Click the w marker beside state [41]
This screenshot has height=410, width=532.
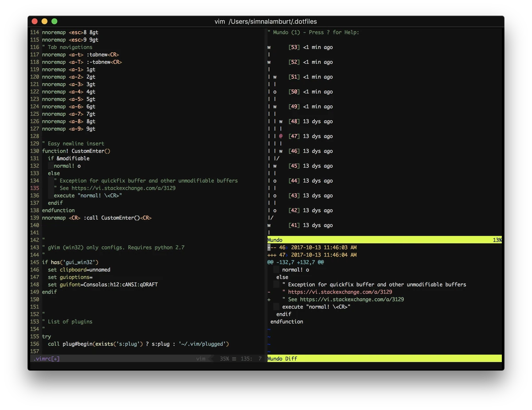[268, 225]
